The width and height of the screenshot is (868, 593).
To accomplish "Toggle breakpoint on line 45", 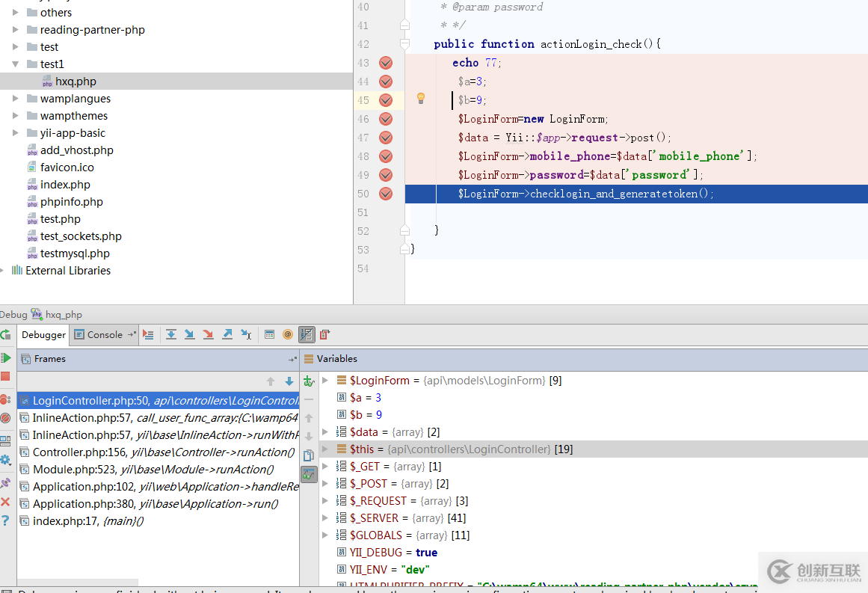I will pyautogui.click(x=386, y=100).
